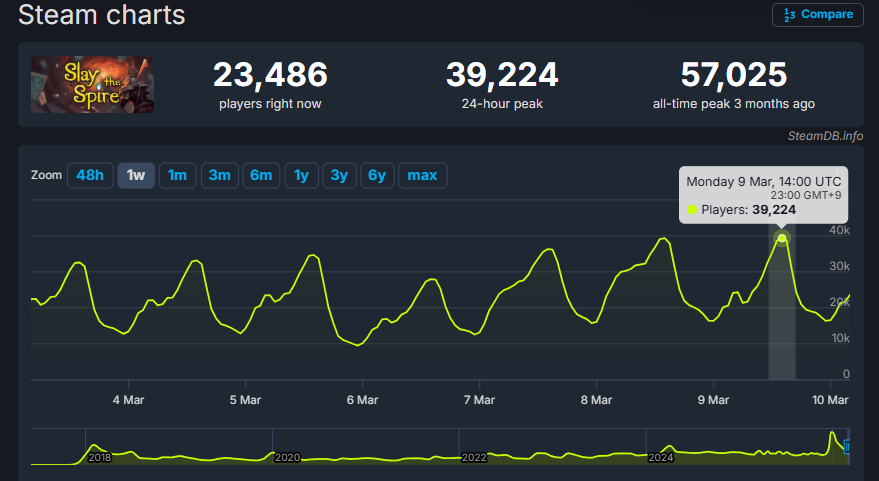Viewport: 879px width, 481px height.
Task: Click the 9 Mar axis label
Action: (713, 400)
